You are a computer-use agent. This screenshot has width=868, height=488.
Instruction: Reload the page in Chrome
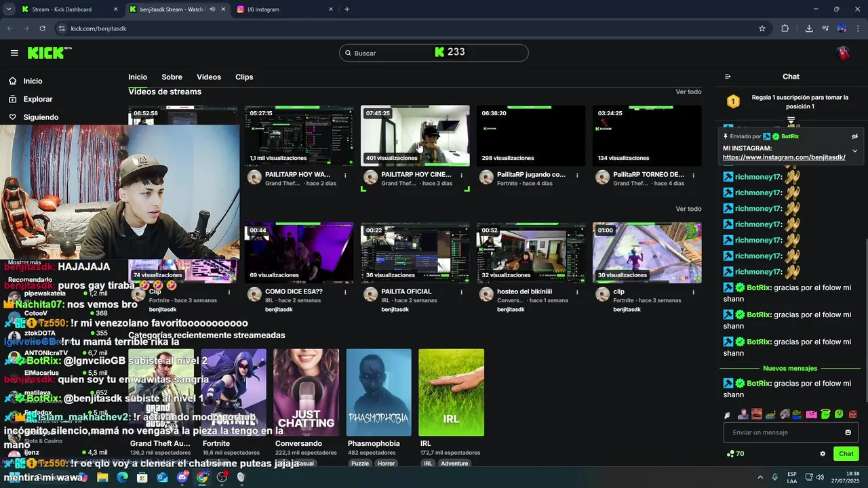click(x=43, y=28)
